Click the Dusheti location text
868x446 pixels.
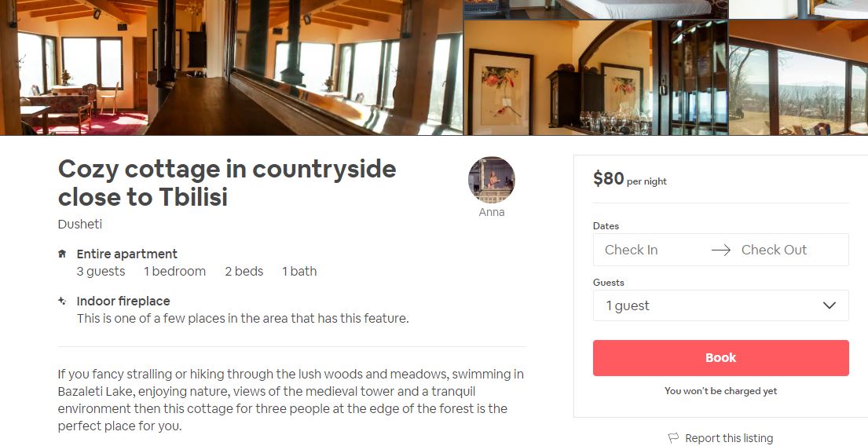(80, 224)
